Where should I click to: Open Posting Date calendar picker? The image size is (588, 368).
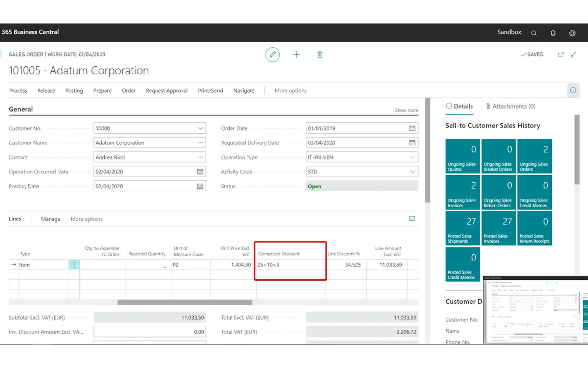[200, 186]
